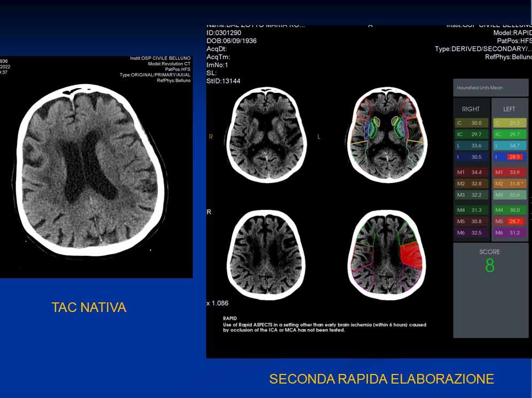Click the TAC NATIVA caption

[x=89, y=308]
